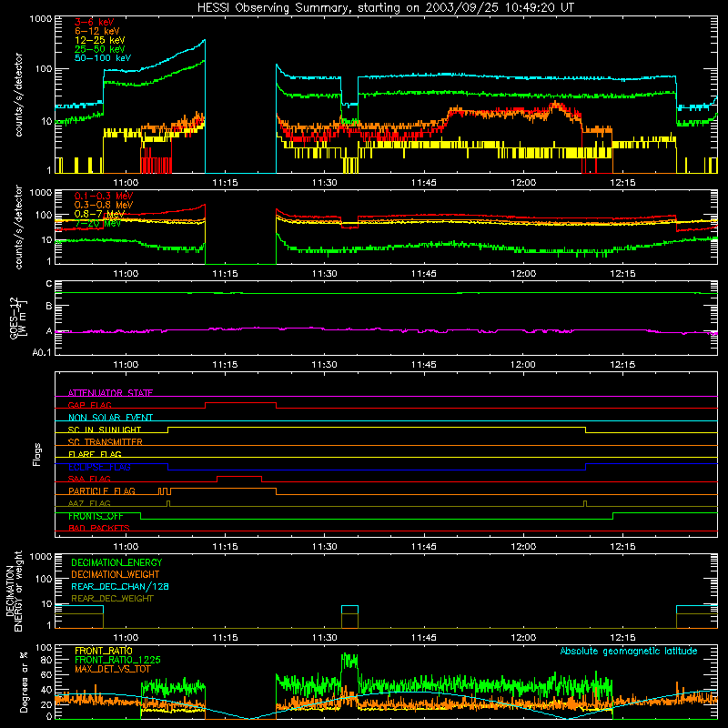This screenshot has width=728, height=728.
Task: Select the 7-20 MeV legend label
Action: tap(97, 223)
